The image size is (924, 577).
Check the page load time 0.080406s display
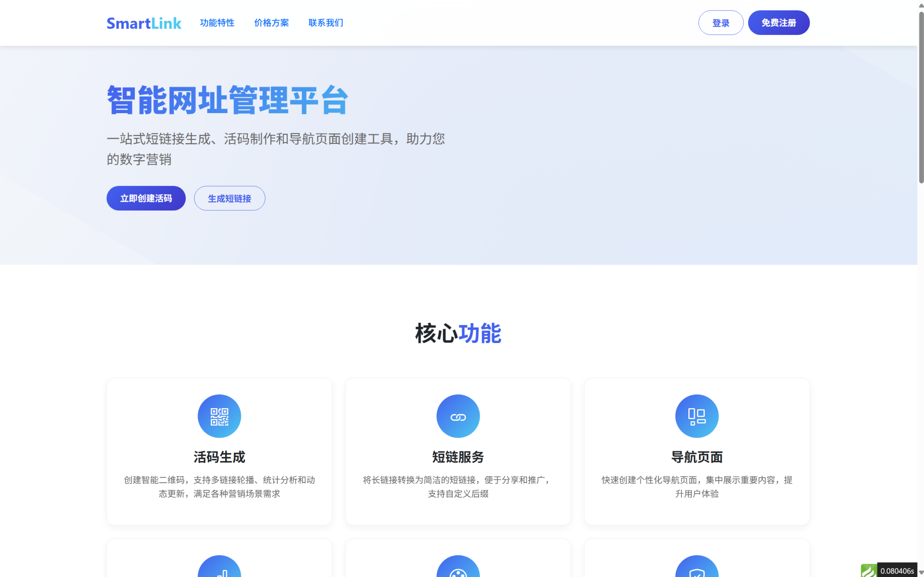897,570
